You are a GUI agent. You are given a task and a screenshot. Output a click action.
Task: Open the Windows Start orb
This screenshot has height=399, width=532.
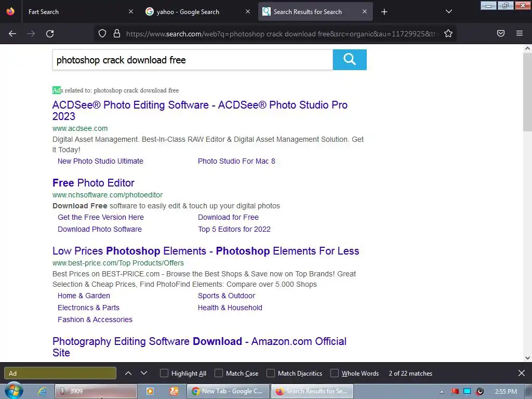14,391
